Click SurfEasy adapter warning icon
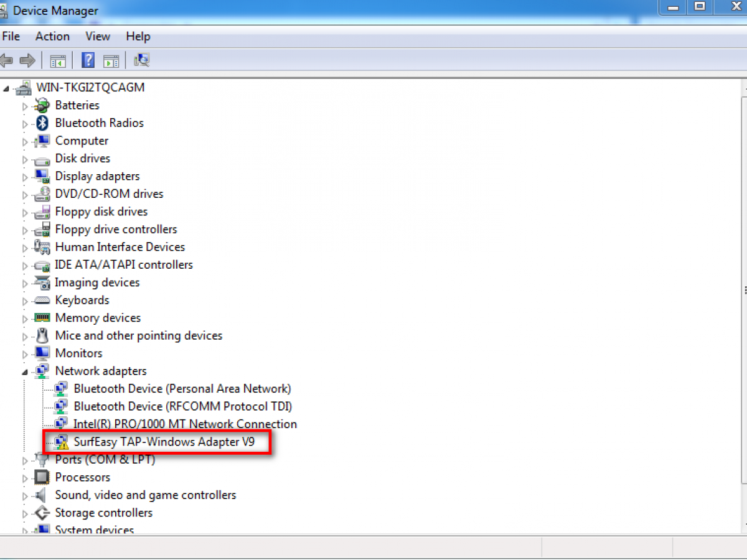This screenshot has height=560, width=747. click(61, 442)
